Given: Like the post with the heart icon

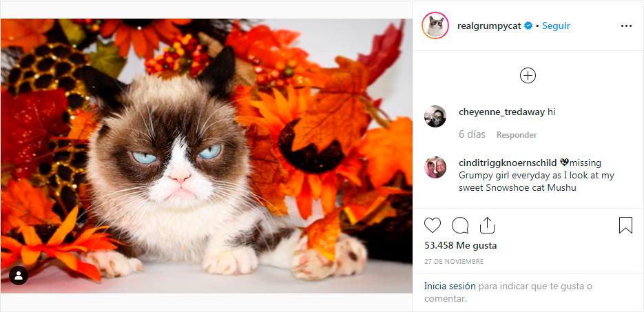Looking at the screenshot, I should (x=433, y=225).
